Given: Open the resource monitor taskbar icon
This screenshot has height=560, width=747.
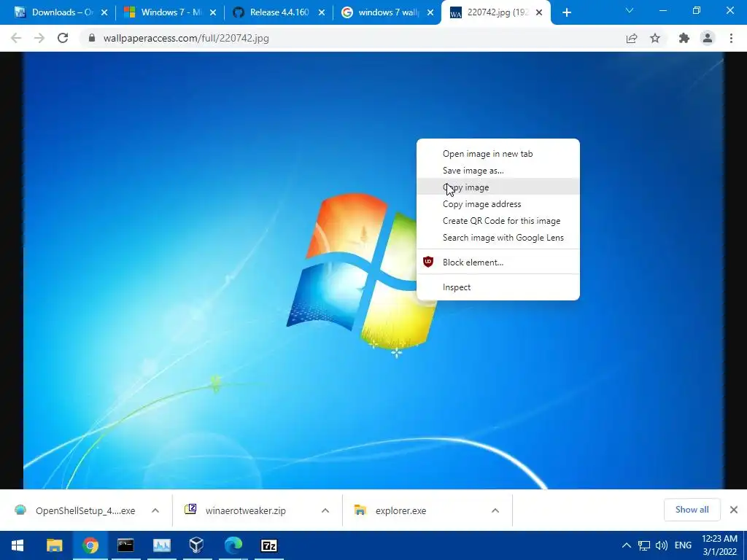Looking at the screenshot, I should (x=161, y=545).
